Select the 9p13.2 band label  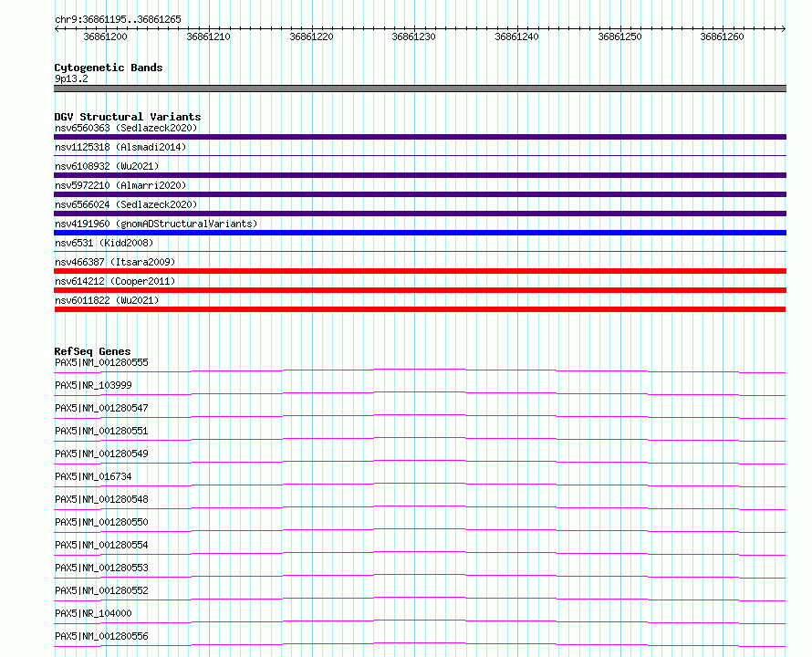71,78
